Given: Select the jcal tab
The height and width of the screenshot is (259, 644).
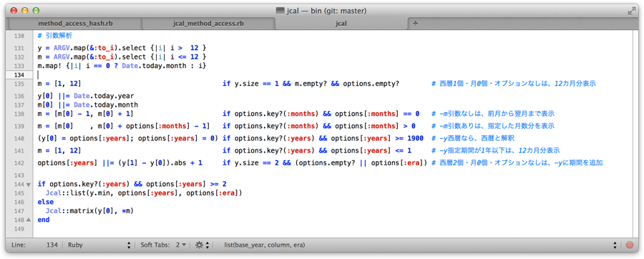Looking at the screenshot, I should point(341,24).
